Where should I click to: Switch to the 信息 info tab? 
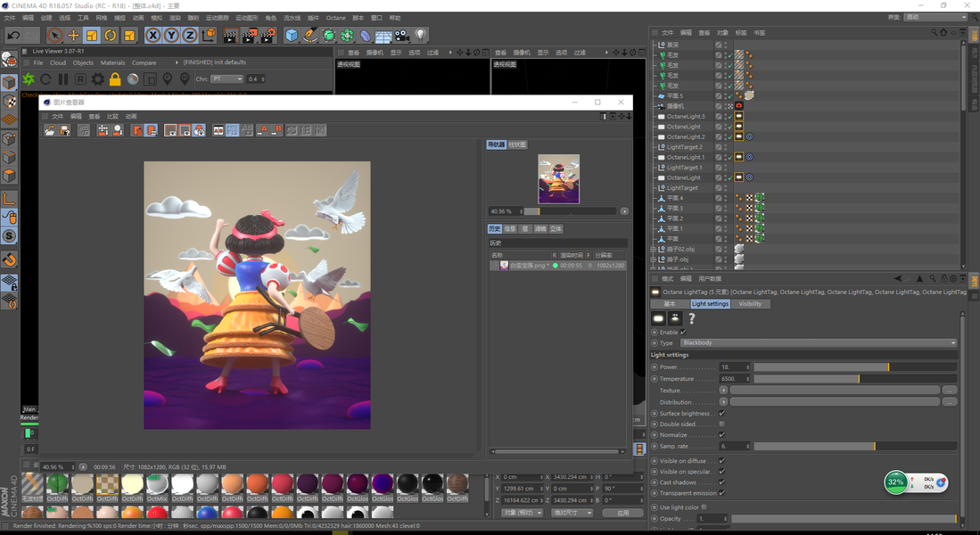pyautogui.click(x=510, y=229)
